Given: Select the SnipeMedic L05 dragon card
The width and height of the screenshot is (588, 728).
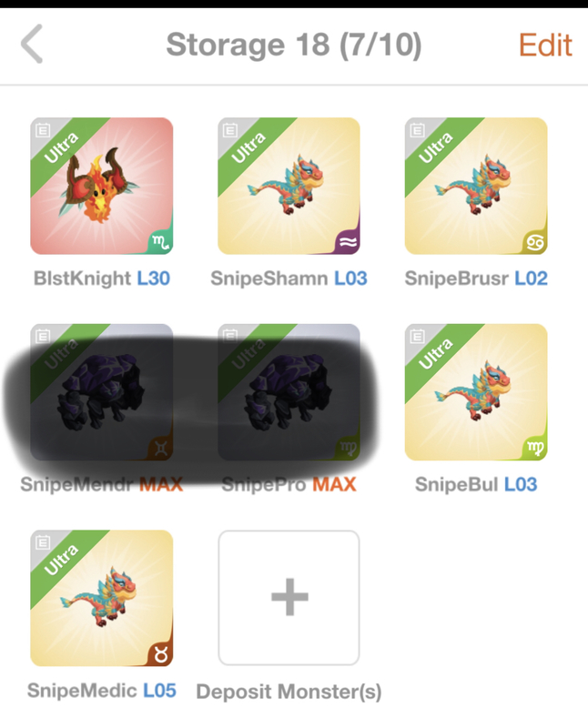Looking at the screenshot, I should [x=102, y=598].
